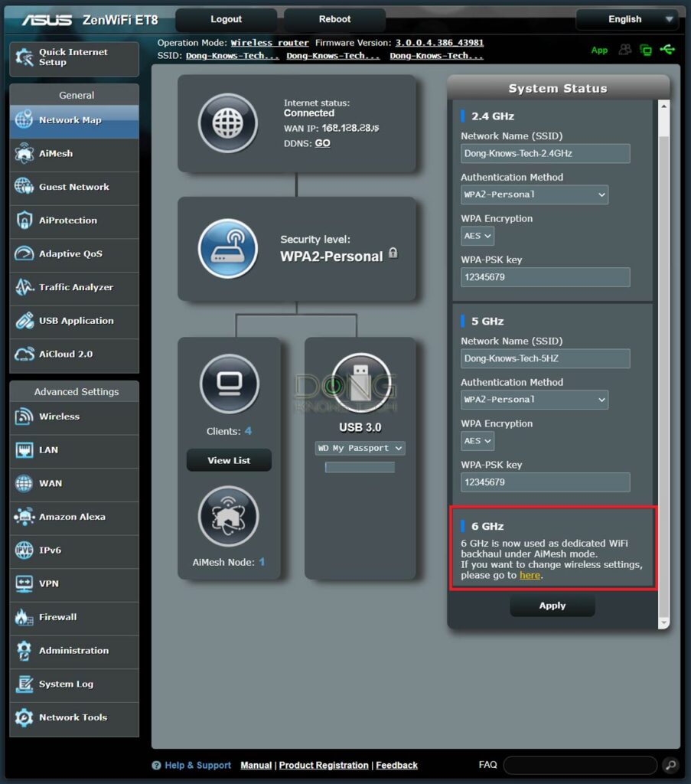This screenshot has height=784, width=691.
Task: Click the guest users icon in header
Action: click(x=624, y=50)
